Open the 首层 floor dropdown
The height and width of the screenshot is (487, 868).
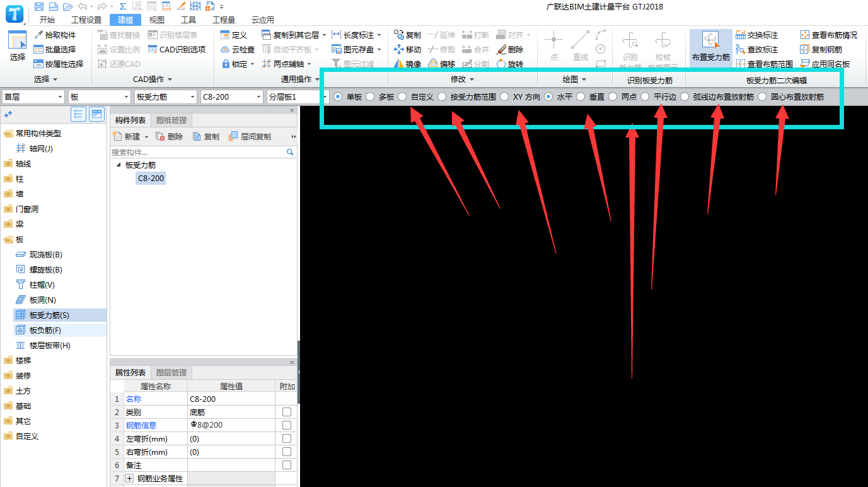tap(33, 97)
